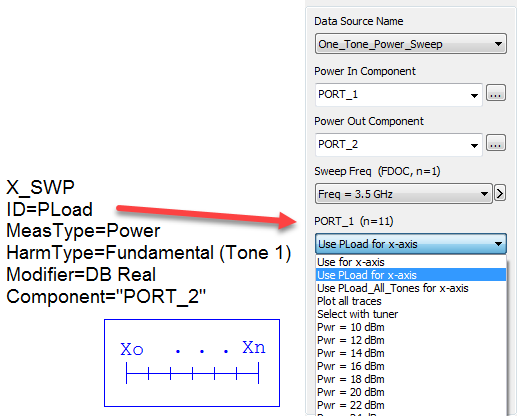Click the PORT_1 text in Power In field
The height and width of the screenshot is (418, 517).
[x=338, y=95]
